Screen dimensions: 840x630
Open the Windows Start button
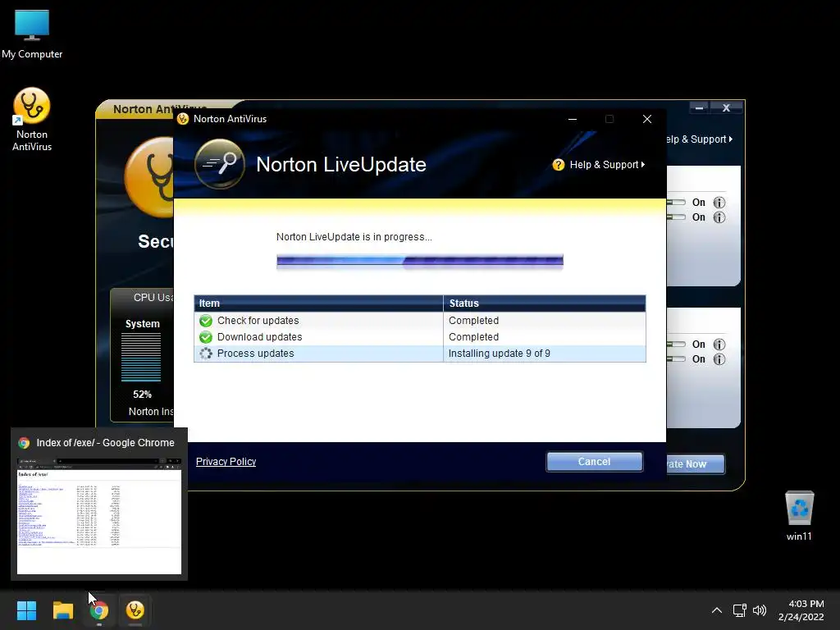[x=26, y=610]
